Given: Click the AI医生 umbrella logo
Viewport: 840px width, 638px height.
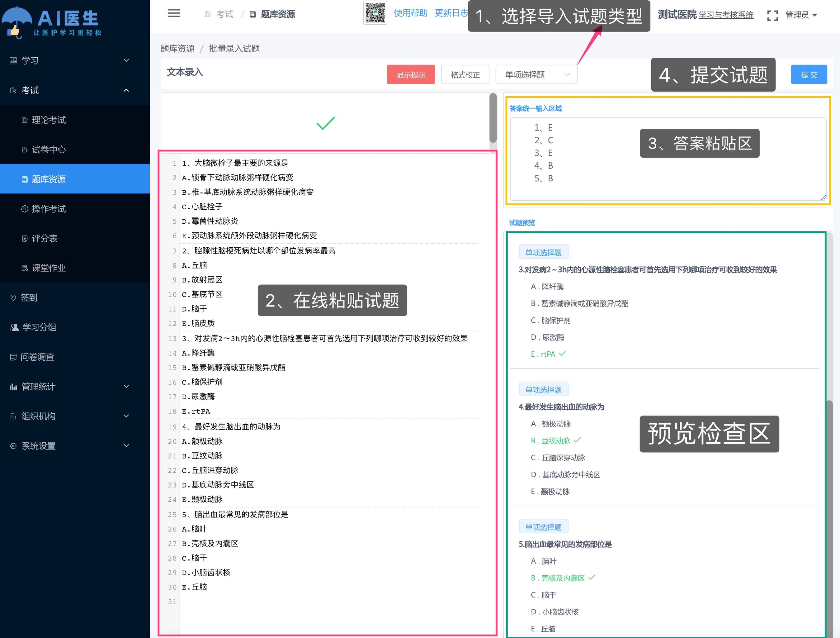Looking at the screenshot, I should (x=52, y=23).
